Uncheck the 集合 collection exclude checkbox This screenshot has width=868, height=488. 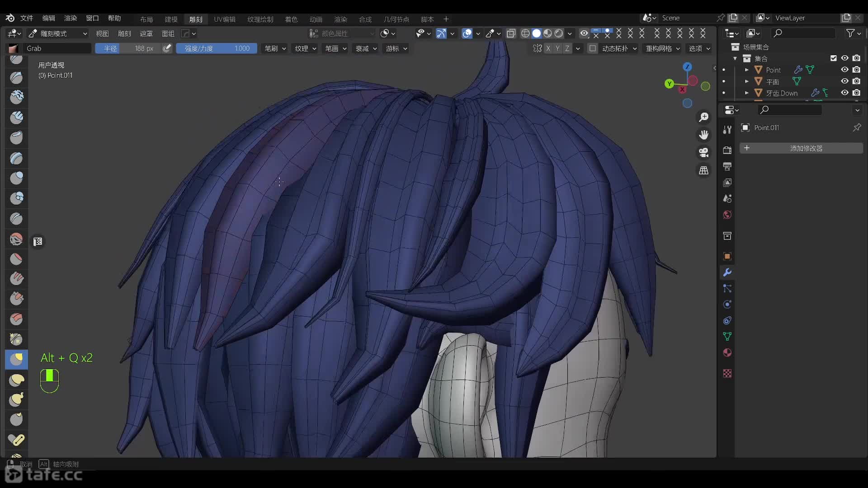pos(833,58)
